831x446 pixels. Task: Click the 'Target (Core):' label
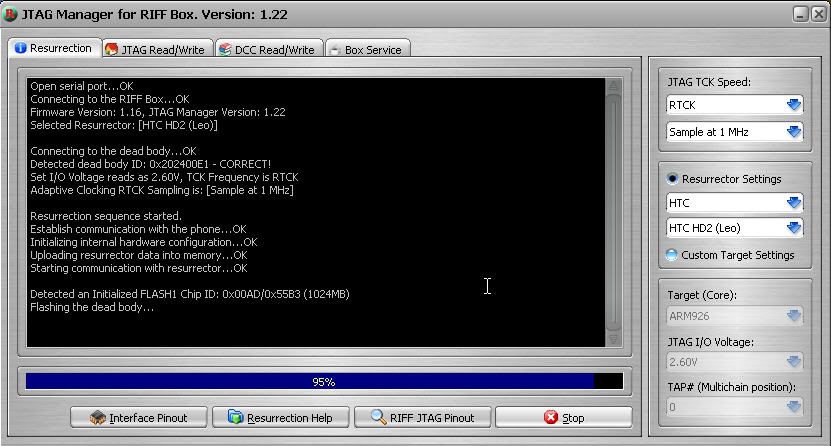pyautogui.click(x=702, y=295)
